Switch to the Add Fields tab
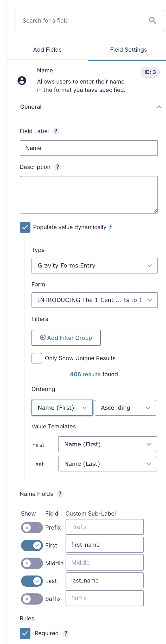Image resolution: width=166 pixels, height=644 pixels. (47, 50)
